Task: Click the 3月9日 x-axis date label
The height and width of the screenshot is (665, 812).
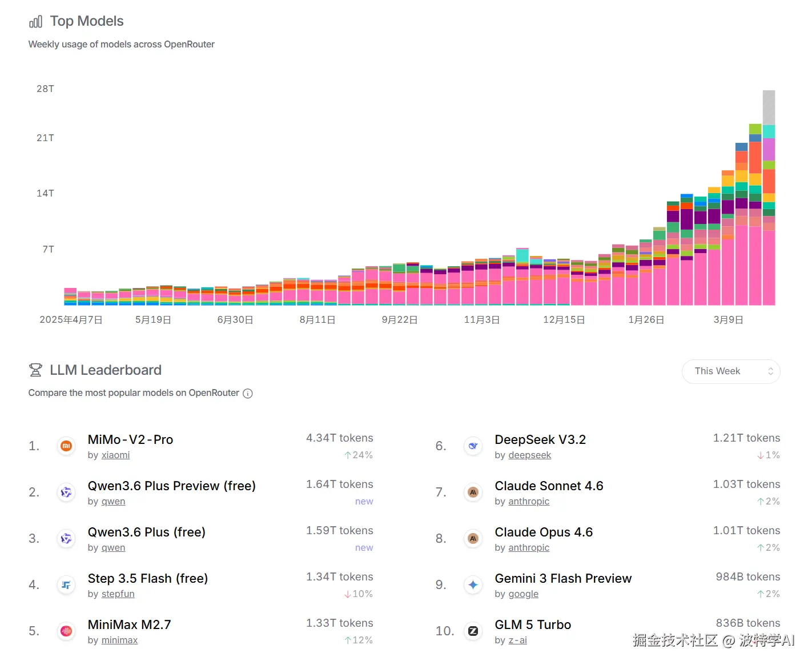Action: tap(729, 320)
